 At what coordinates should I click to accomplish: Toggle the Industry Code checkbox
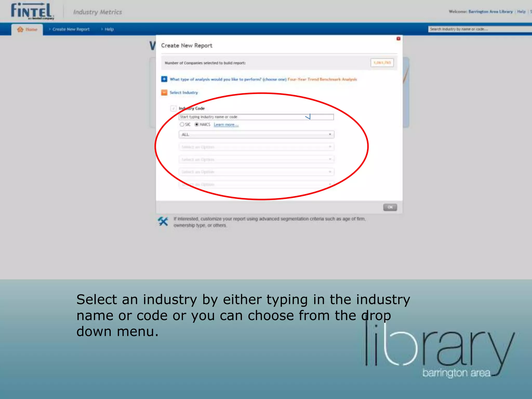(173, 108)
